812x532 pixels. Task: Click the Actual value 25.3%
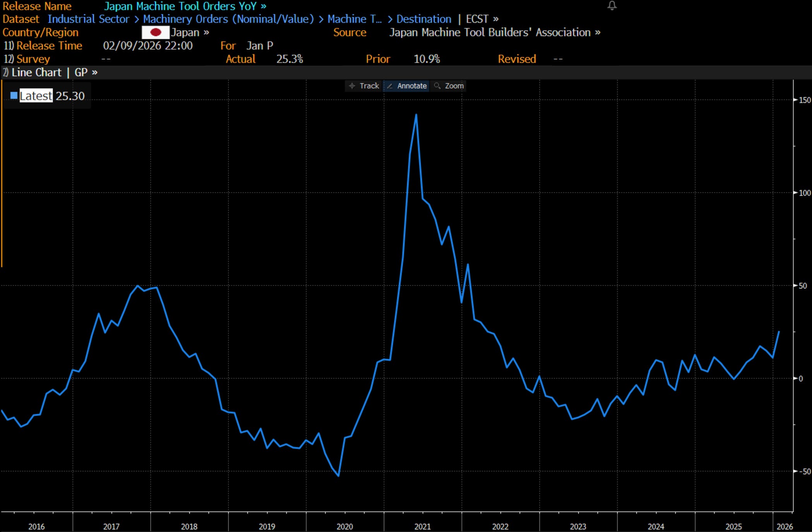[x=290, y=59]
